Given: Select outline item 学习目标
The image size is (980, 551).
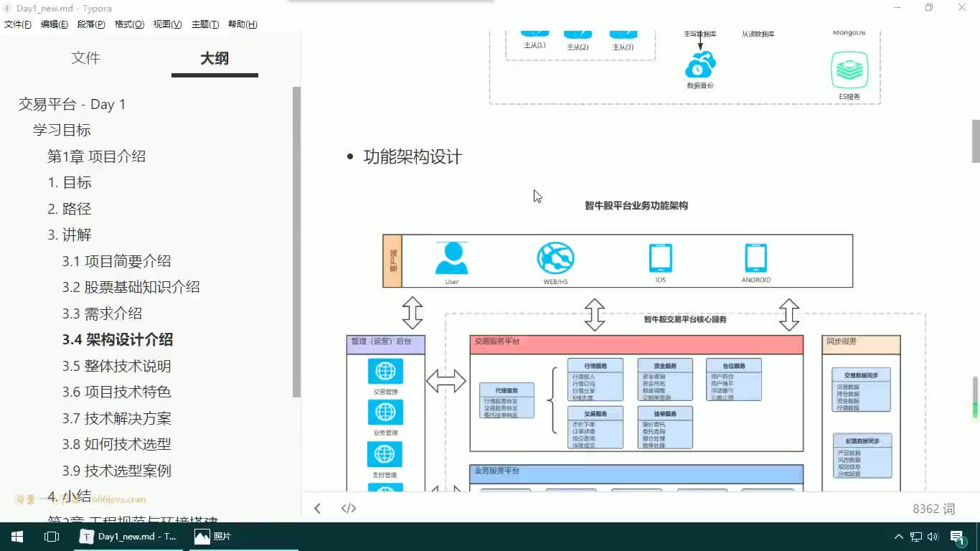Looking at the screenshot, I should pyautogui.click(x=62, y=130).
